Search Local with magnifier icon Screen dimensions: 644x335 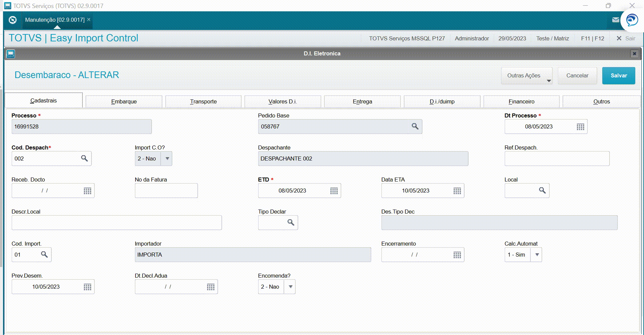(542, 191)
